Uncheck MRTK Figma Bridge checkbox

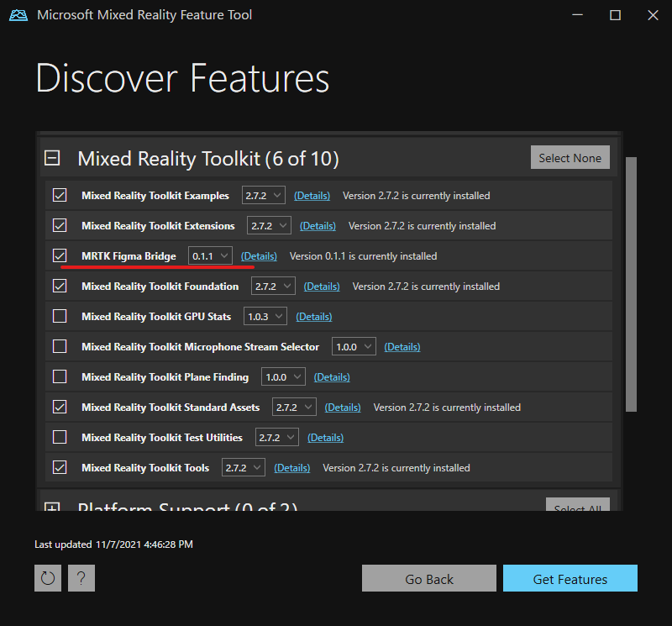click(60, 255)
